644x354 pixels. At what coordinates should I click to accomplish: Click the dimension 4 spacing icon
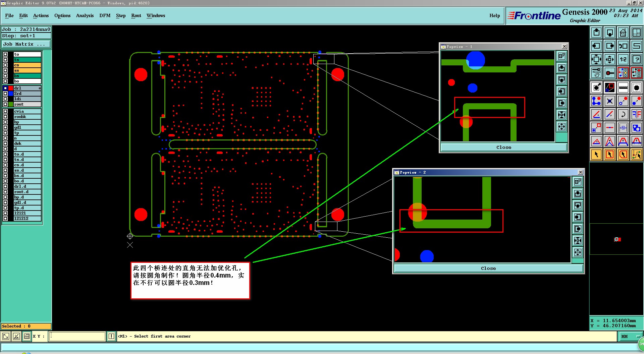623,128
